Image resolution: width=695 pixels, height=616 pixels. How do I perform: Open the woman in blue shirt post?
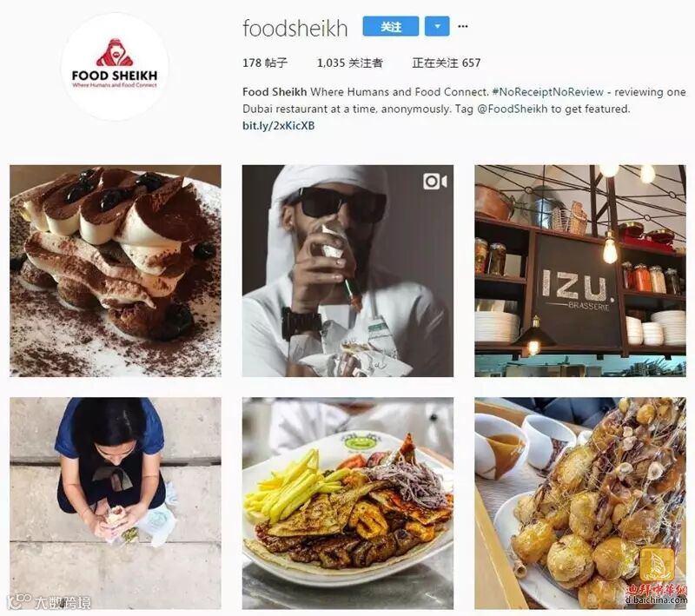(x=116, y=503)
